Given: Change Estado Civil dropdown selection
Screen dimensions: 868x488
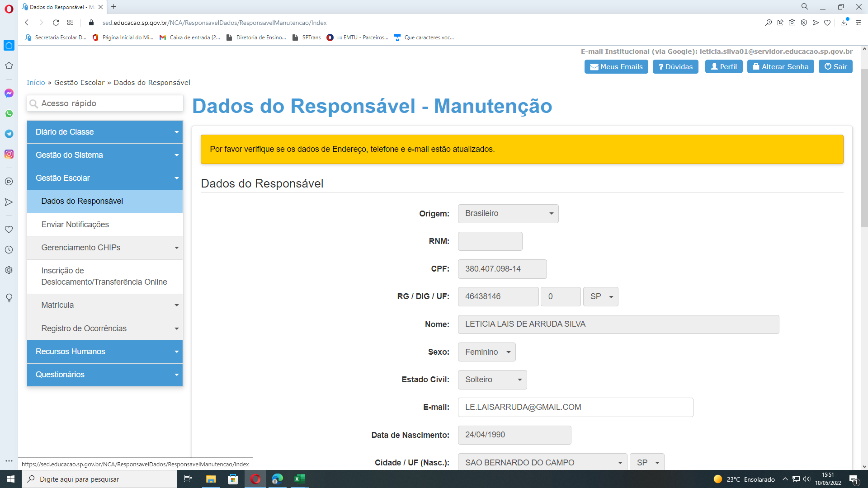Looking at the screenshot, I should [x=492, y=380].
